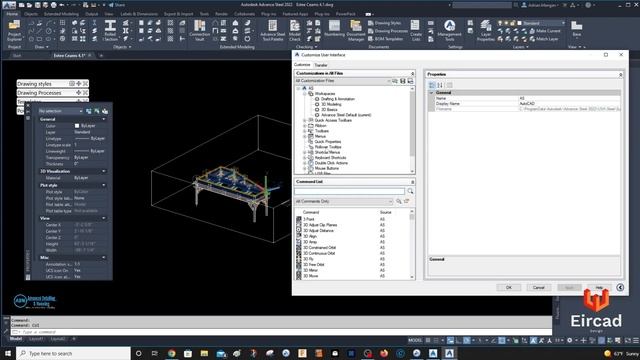Click the Alphabetical sort icon in Properties pane
Screen dimensions: 640x360
click(x=440, y=85)
